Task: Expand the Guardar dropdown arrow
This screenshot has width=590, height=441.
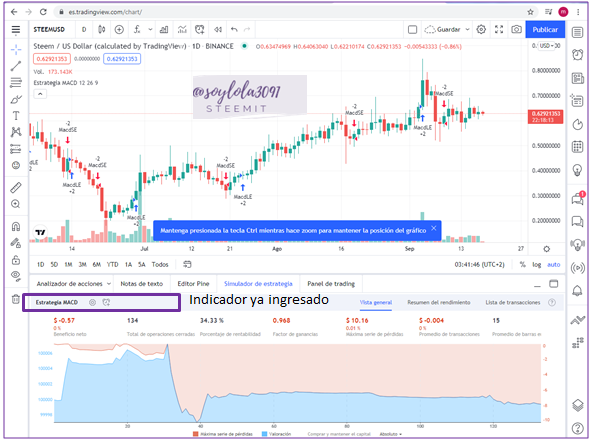Action: [467, 29]
